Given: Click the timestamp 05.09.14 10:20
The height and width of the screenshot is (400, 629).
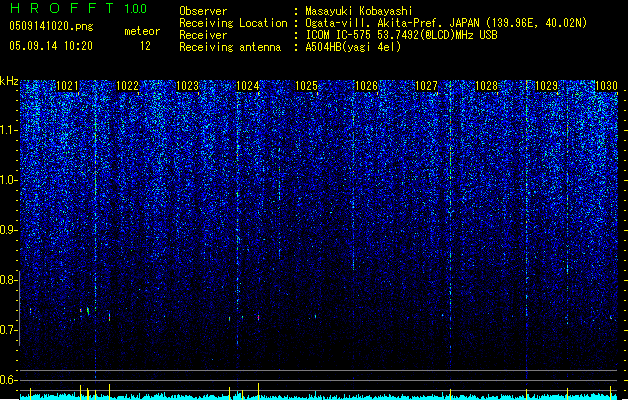Looking at the screenshot, I should [x=51, y=46].
